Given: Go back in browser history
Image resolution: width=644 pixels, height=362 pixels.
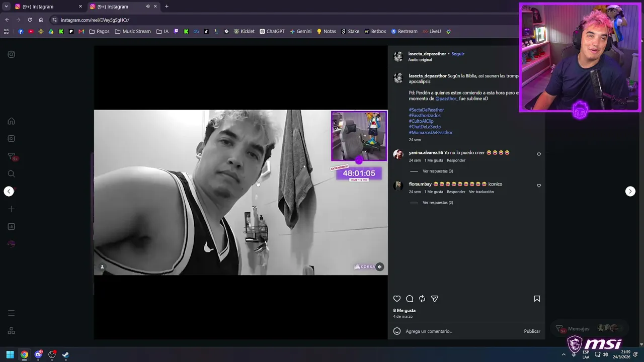Looking at the screenshot, I should coord(7,20).
